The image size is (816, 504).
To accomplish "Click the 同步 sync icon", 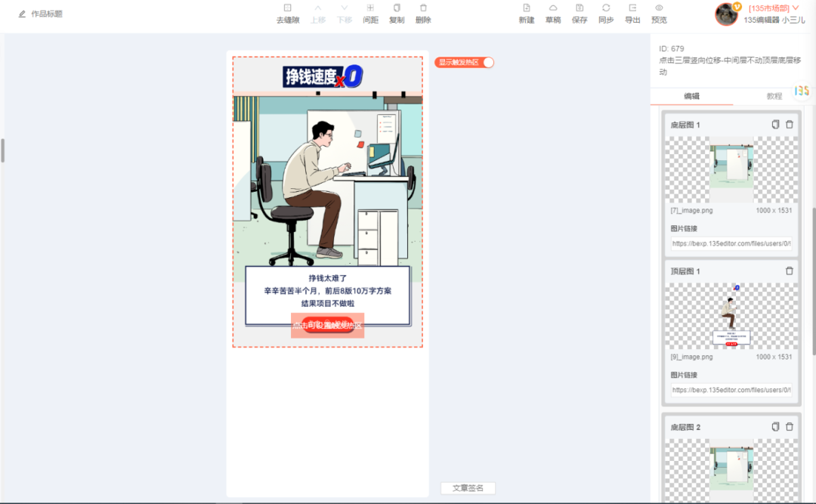I will 606,8.
